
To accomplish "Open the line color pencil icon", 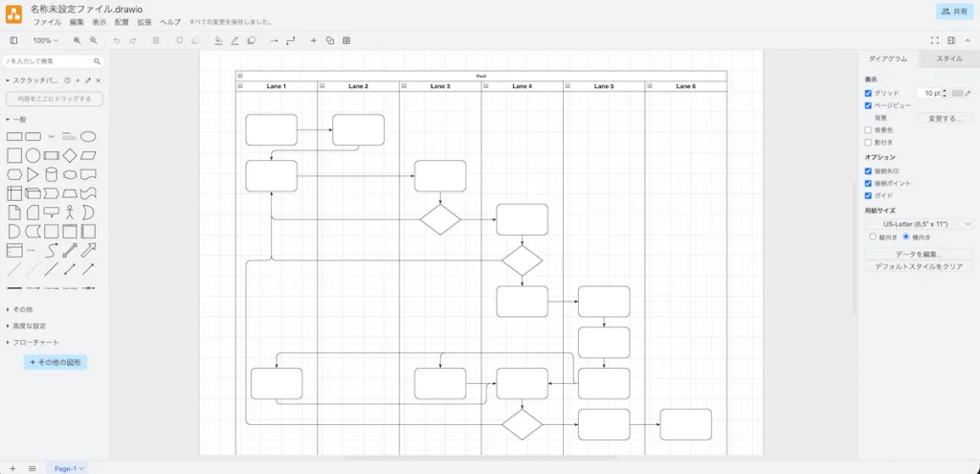I will tap(235, 40).
